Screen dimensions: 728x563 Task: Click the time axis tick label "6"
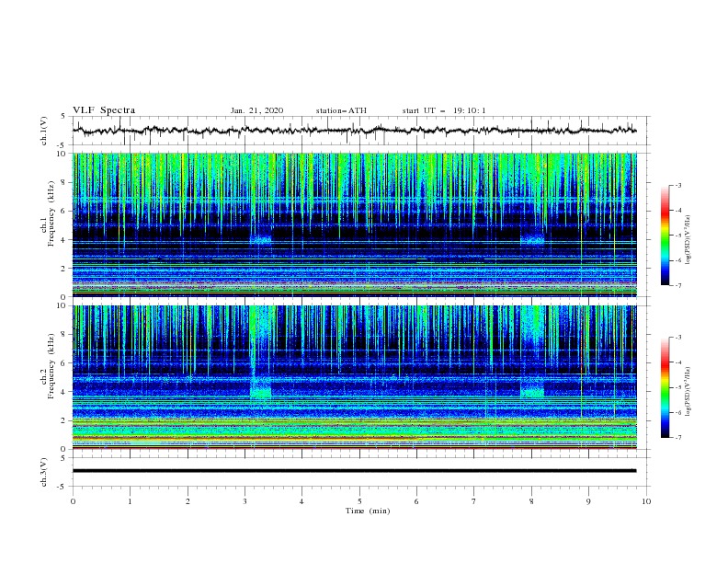416,501
